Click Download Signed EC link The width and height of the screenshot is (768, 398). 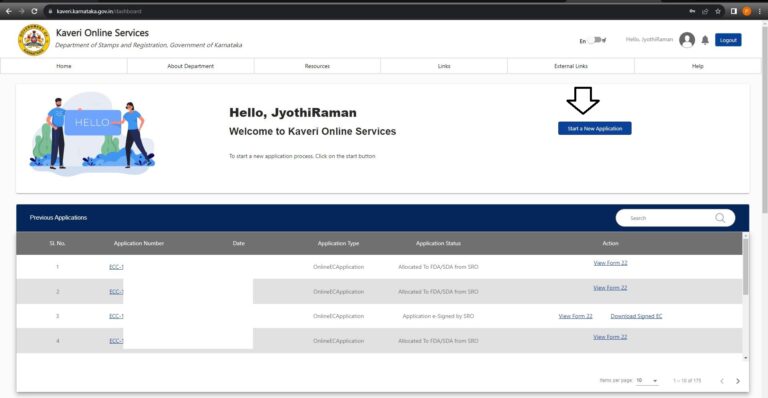[636, 316]
